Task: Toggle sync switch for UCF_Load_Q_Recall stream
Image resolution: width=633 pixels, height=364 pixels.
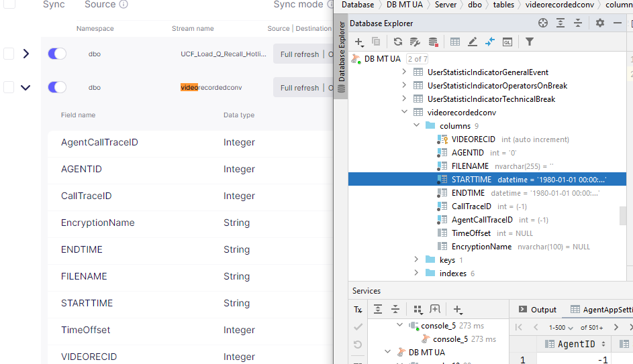Action: point(57,54)
